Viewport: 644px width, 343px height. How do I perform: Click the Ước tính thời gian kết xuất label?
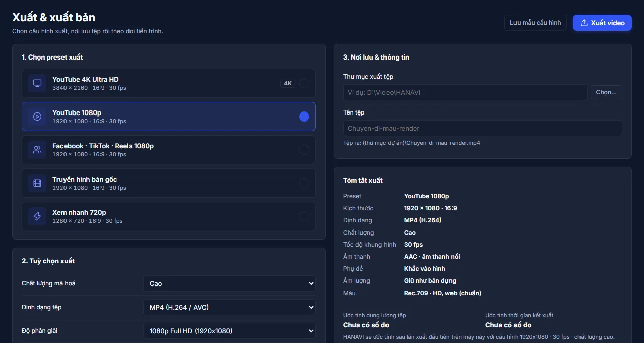click(x=519, y=315)
